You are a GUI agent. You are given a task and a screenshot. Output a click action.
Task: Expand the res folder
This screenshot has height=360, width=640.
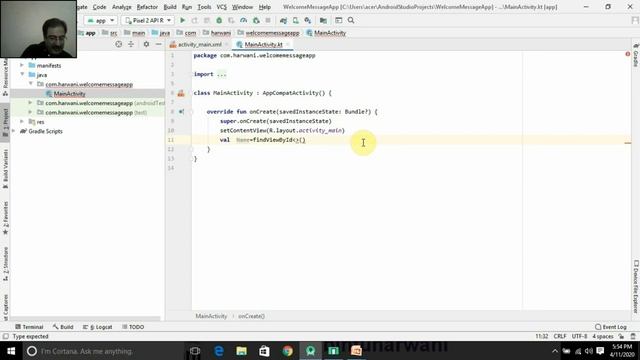click(22, 122)
